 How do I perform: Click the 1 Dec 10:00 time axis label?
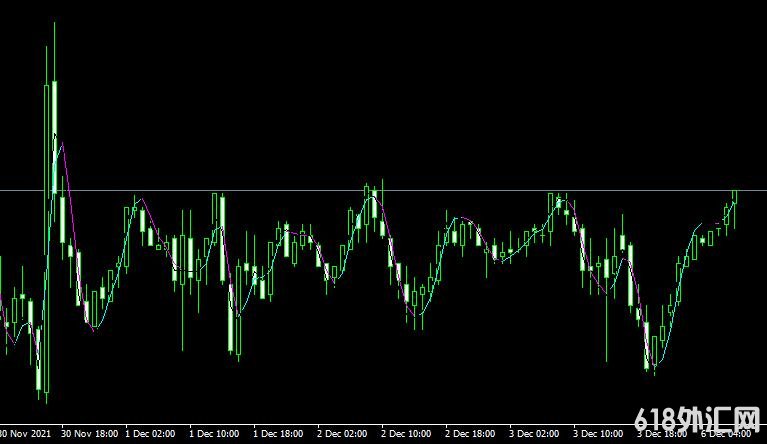(x=214, y=434)
